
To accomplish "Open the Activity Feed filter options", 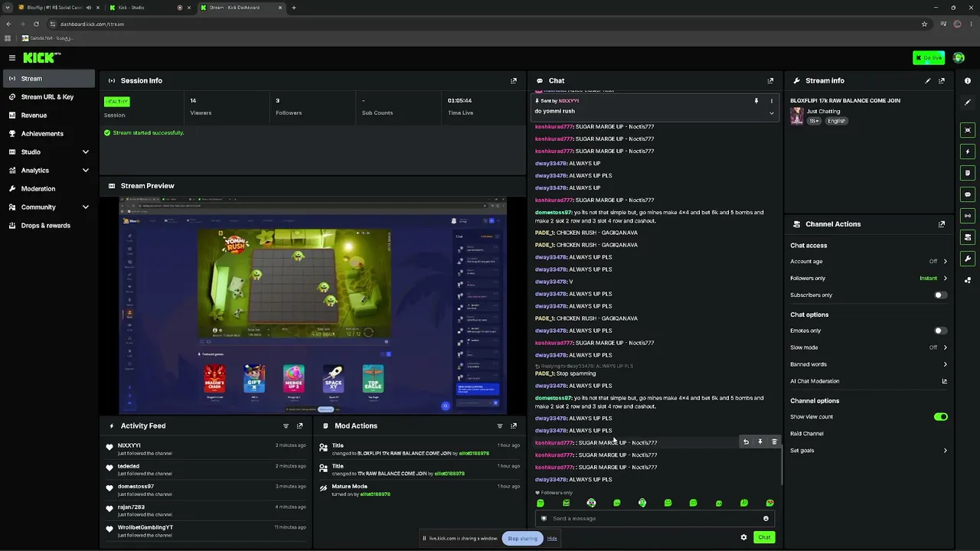I will point(286,425).
